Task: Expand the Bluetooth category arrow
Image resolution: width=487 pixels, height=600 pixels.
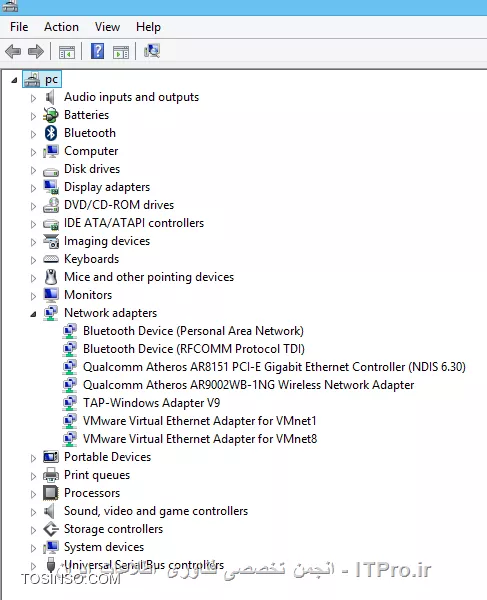Action: pyautogui.click(x=33, y=134)
